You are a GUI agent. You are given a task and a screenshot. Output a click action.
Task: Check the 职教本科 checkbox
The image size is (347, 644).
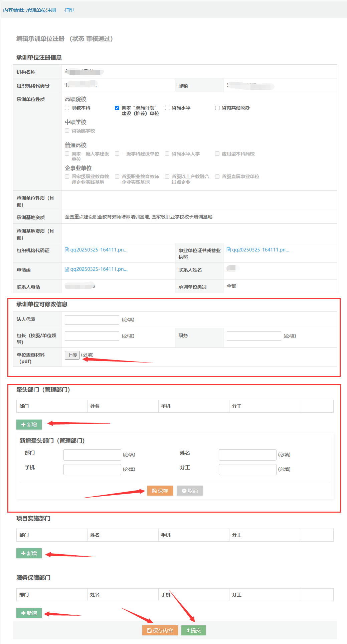(x=67, y=108)
